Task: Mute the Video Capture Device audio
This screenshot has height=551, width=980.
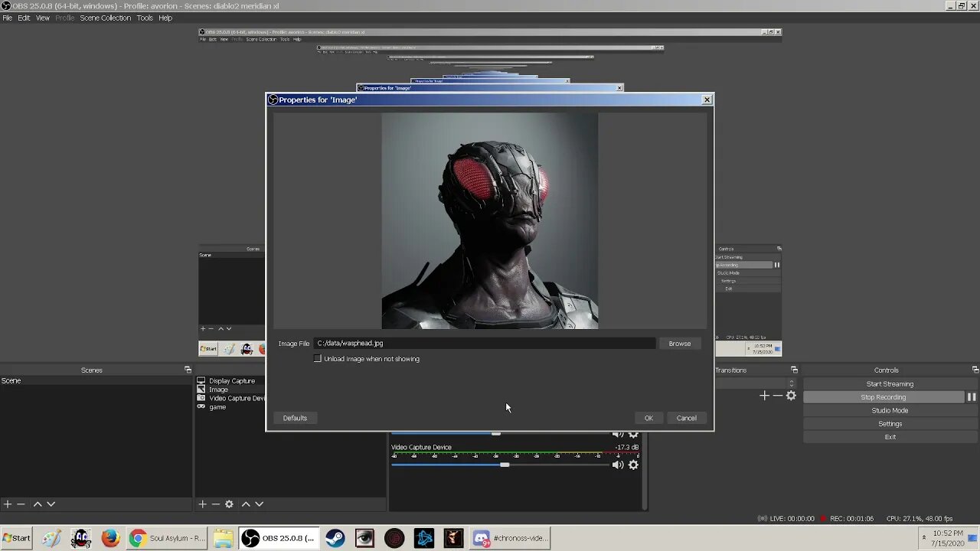Action: [618, 465]
